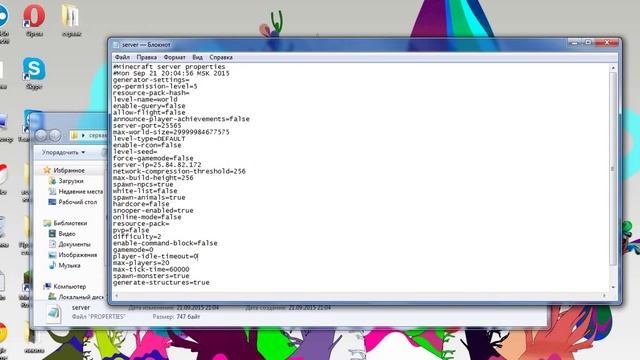
Task: Click the Недавние места icon
Action: pos(52,191)
